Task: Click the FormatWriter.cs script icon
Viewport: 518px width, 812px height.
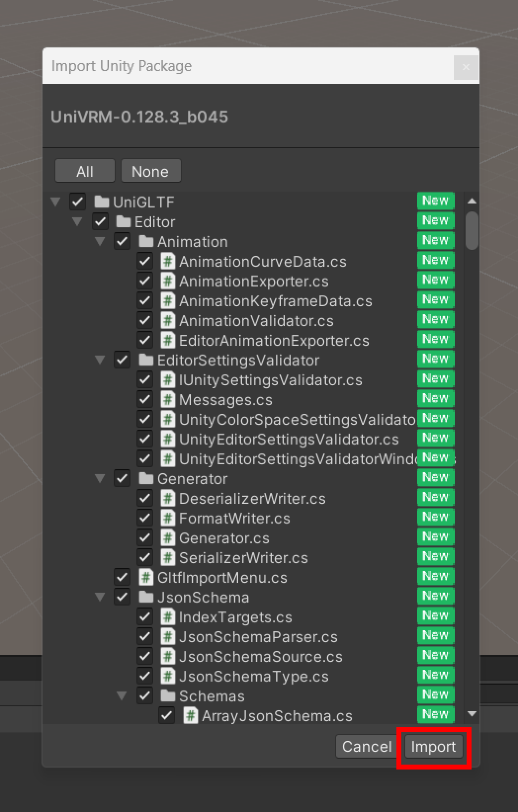Action: click(168, 518)
